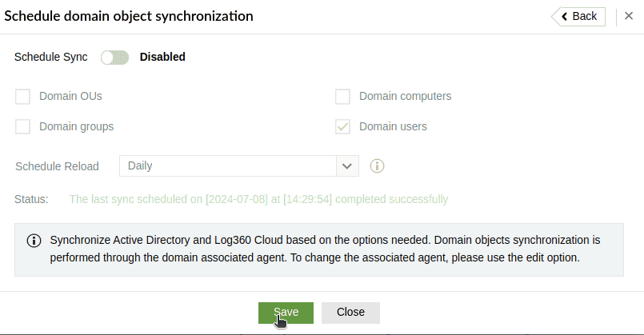Enable the Schedule Sync toggle switch
Screen dimensions: 644x335
pyautogui.click(x=114, y=57)
